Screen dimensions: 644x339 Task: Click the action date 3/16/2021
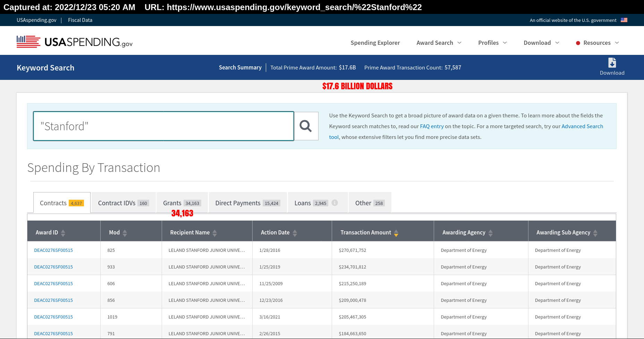click(x=270, y=317)
